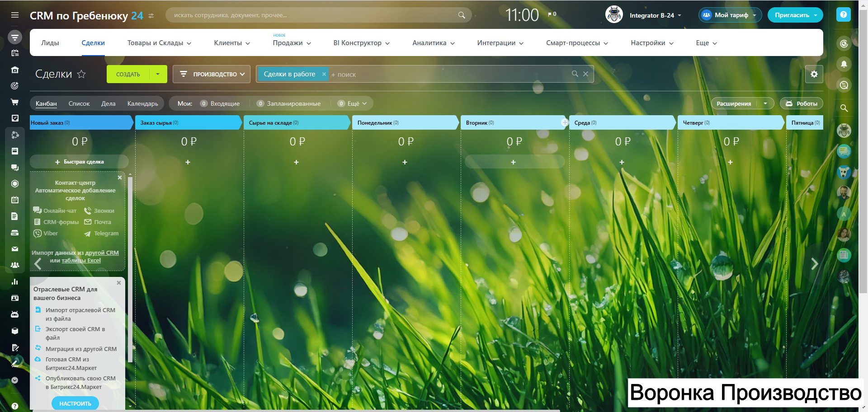Open the Еще counter dropdown
This screenshot has height=412, width=868.
[x=353, y=103]
